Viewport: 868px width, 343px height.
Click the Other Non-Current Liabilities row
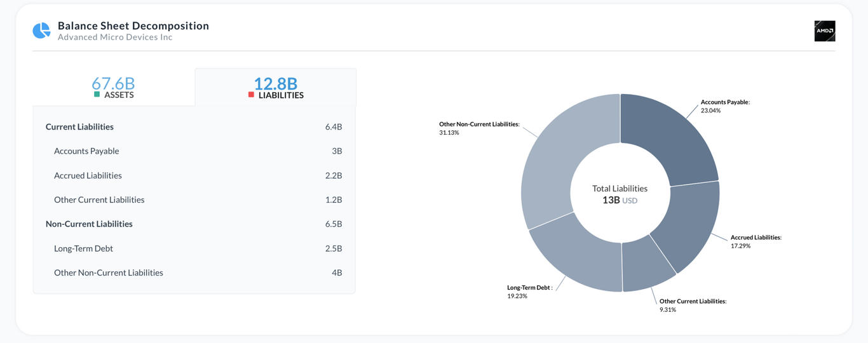tap(109, 272)
